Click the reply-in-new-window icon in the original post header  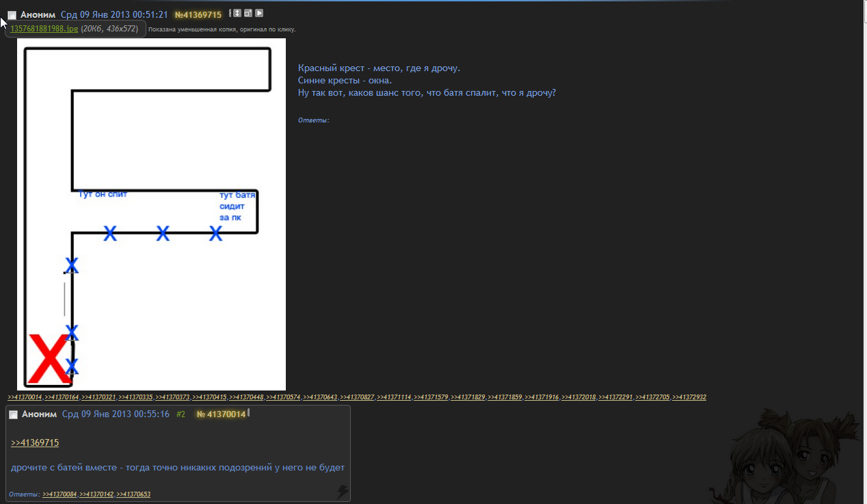click(248, 13)
